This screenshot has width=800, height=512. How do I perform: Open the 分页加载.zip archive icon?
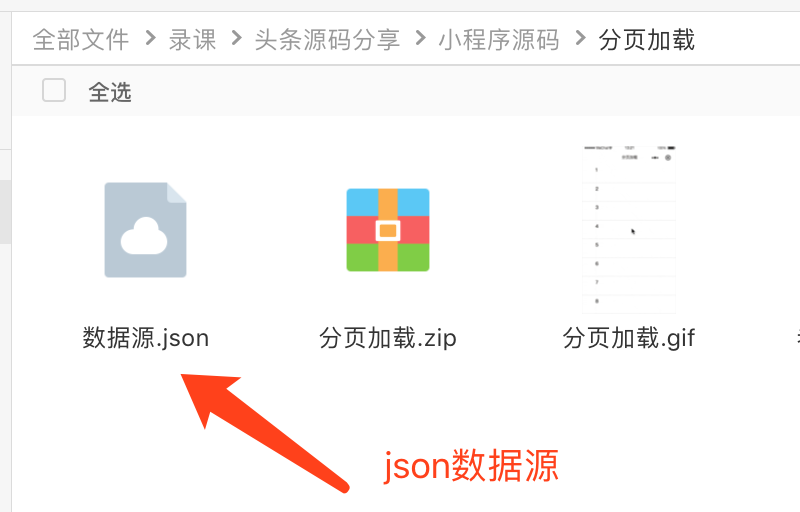(388, 230)
